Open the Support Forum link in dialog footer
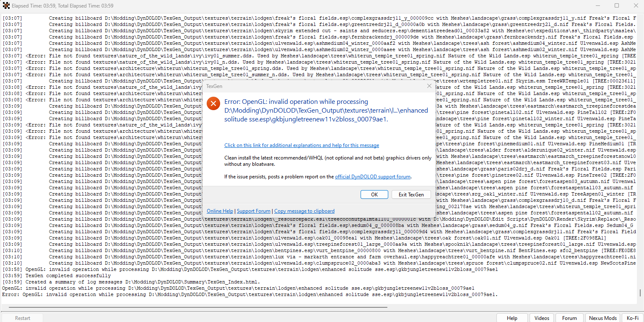Viewport: 644px width, 322px height. (254, 211)
